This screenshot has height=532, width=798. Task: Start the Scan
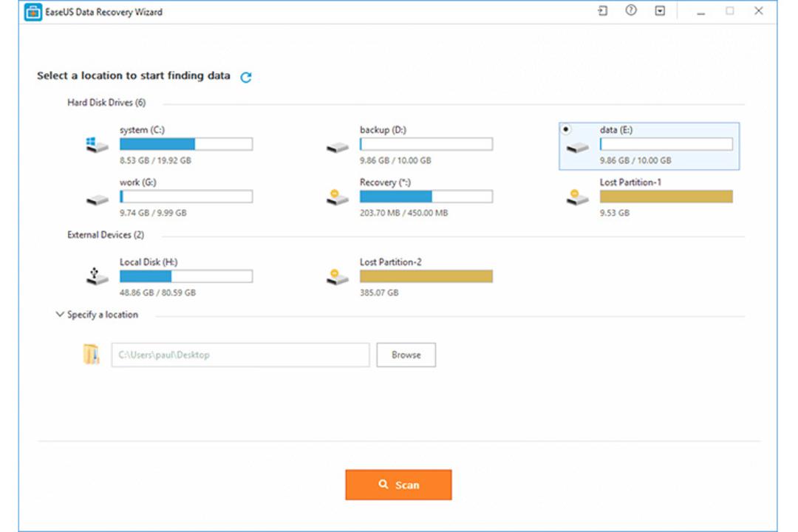tap(398, 485)
